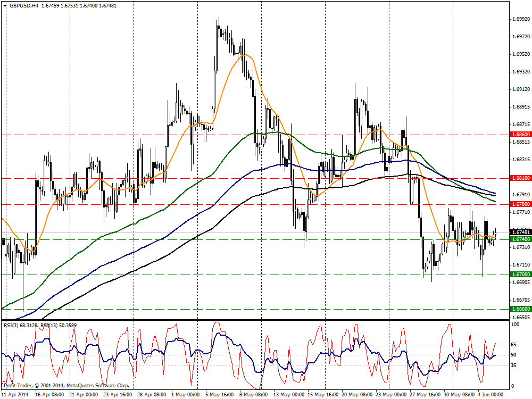532x399 pixels.
Task: Select the green 1.67400 support level label
Action: [520, 240]
